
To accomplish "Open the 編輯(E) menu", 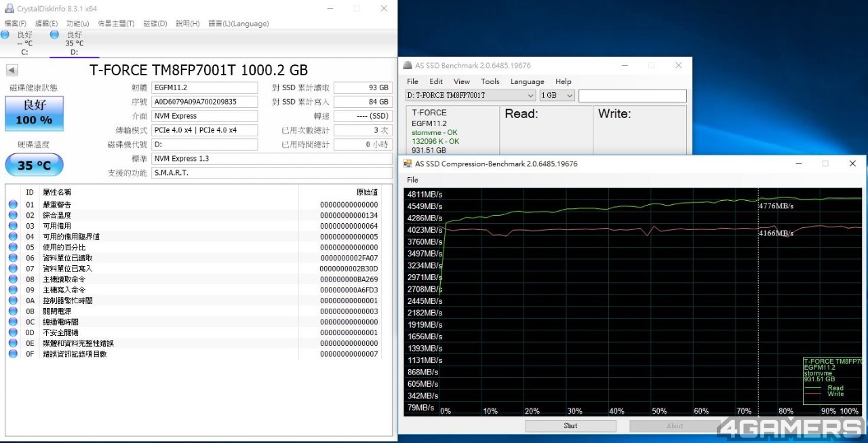I will (x=47, y=23).
